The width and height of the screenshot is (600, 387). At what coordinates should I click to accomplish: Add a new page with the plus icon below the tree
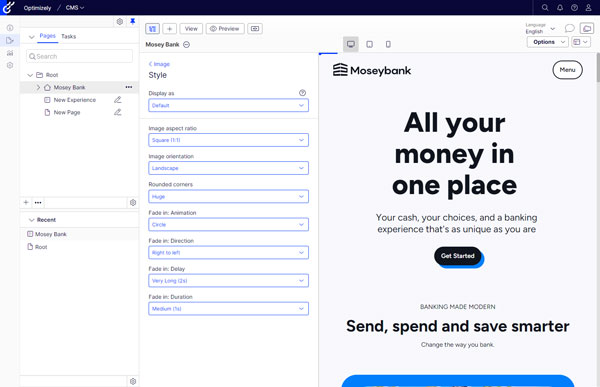[26, 202]
